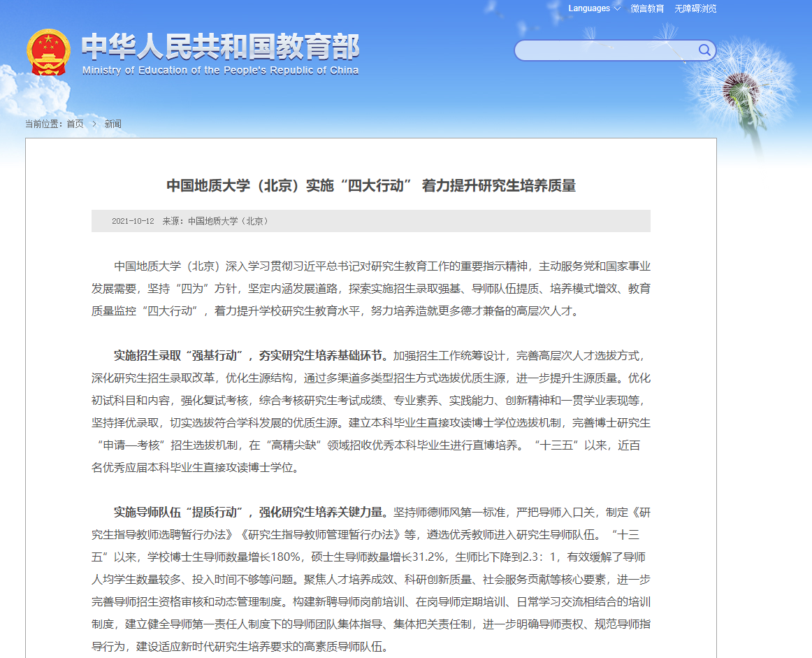The image size is (812, 658).
Task: Click the text “申请—考核”招生选拔机制
Action: (168, 445)
